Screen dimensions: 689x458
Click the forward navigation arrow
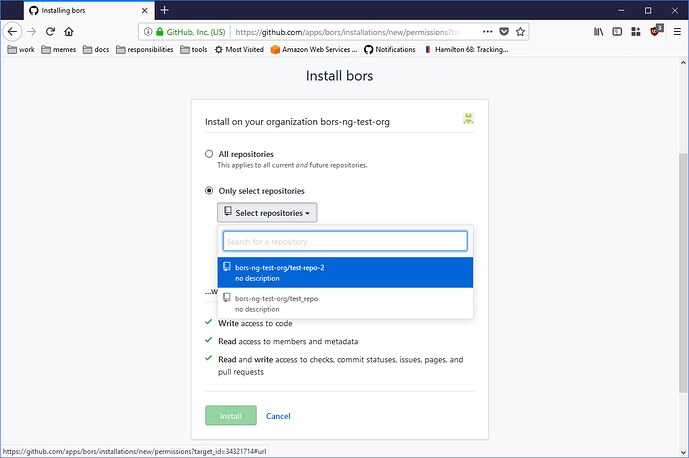[x=31, y=32]
